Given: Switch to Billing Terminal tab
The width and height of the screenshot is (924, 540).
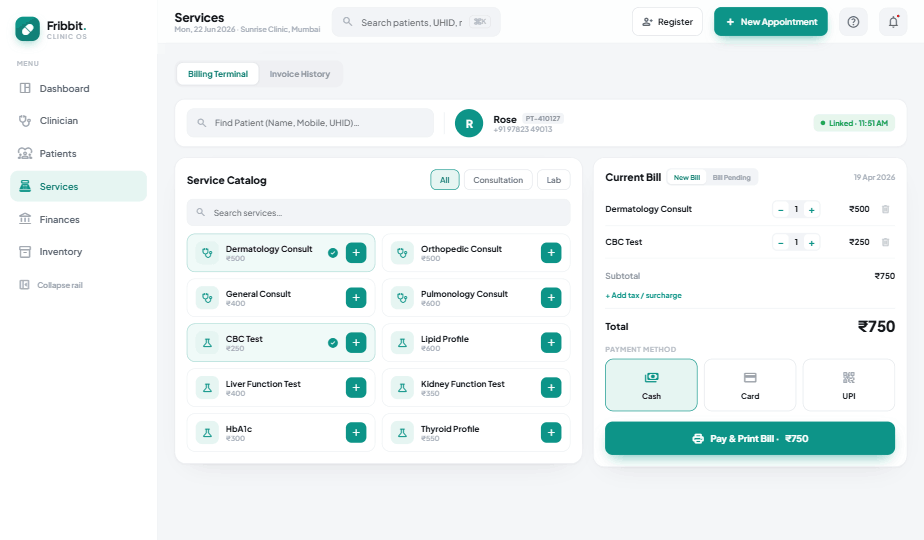Looking at the screenshot, I should pos(217,74).
